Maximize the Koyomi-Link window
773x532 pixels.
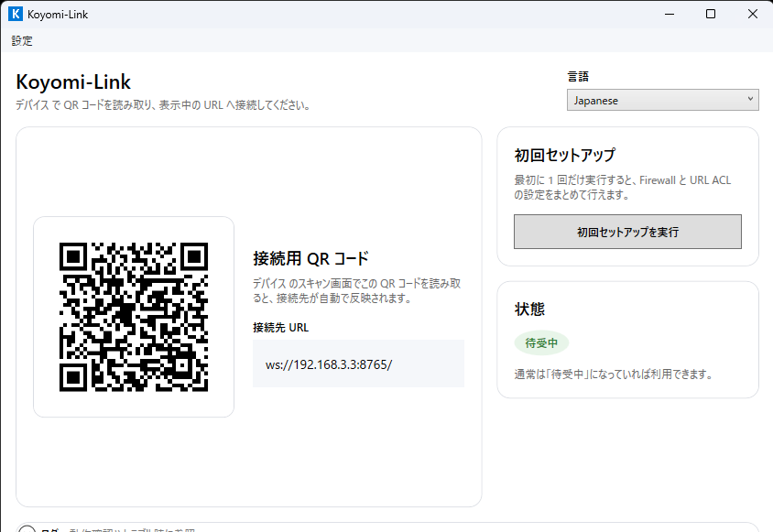tap(710, 14)
